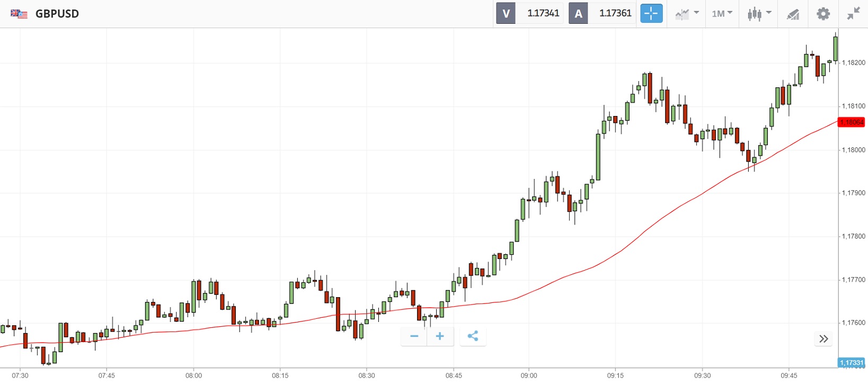Click the blue 1.17331 price label
The width and height of the screenshot is (868, 385).
click(852, 363)
